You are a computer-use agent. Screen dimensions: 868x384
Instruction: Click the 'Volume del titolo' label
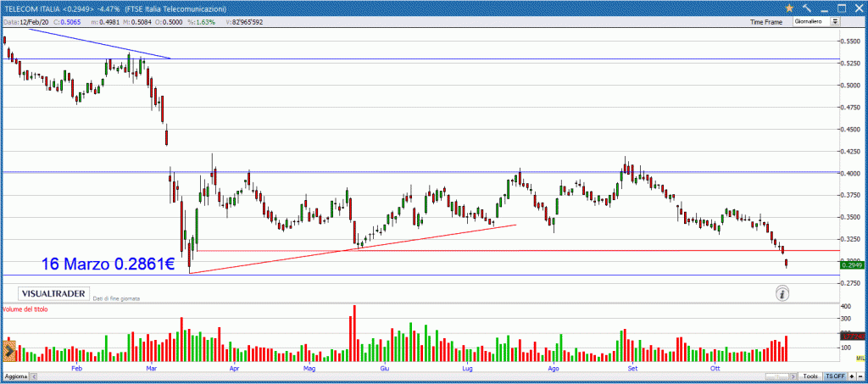tap(25, 309)
